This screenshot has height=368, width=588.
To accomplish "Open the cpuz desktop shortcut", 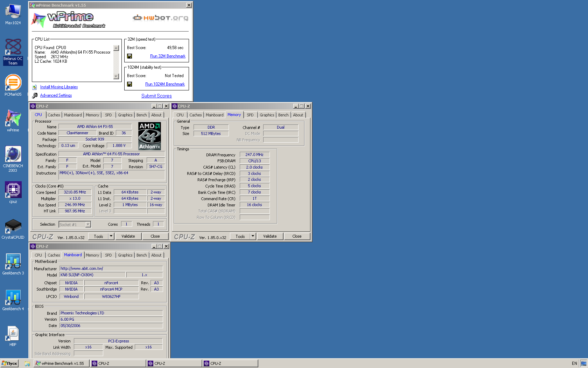I will (13, 192).
